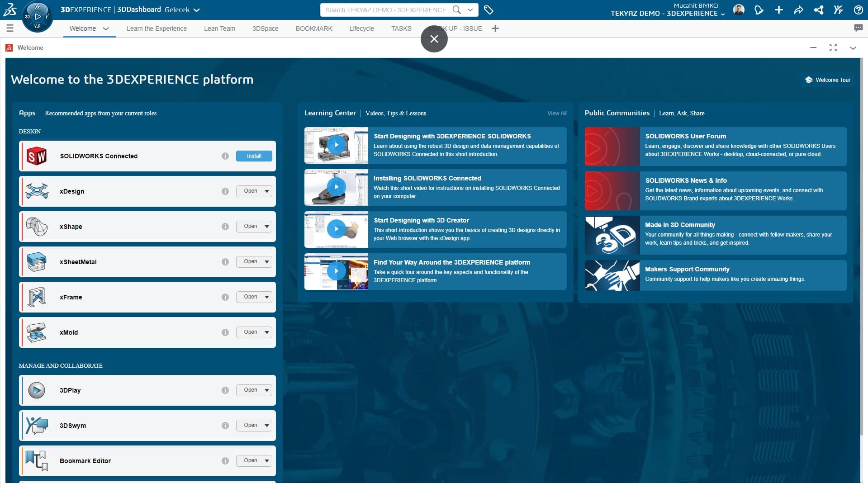Click the widget vertical scrollbar
This screenshot has height=488, width=868.
coord(861,246)
